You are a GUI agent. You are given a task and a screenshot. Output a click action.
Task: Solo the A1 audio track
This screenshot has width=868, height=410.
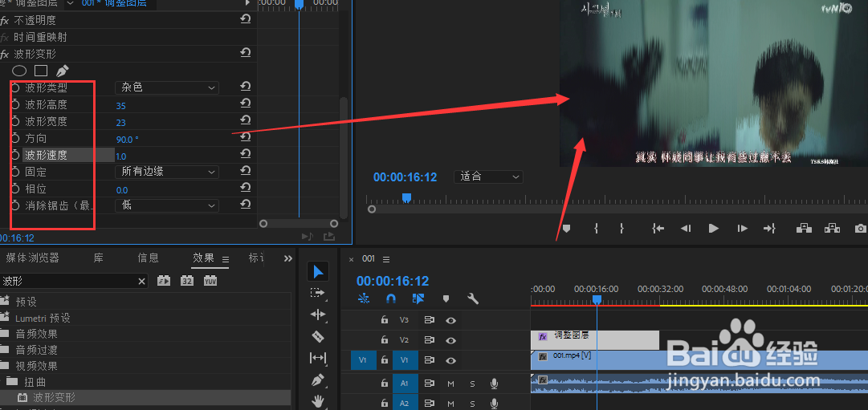tap(472, 384)
